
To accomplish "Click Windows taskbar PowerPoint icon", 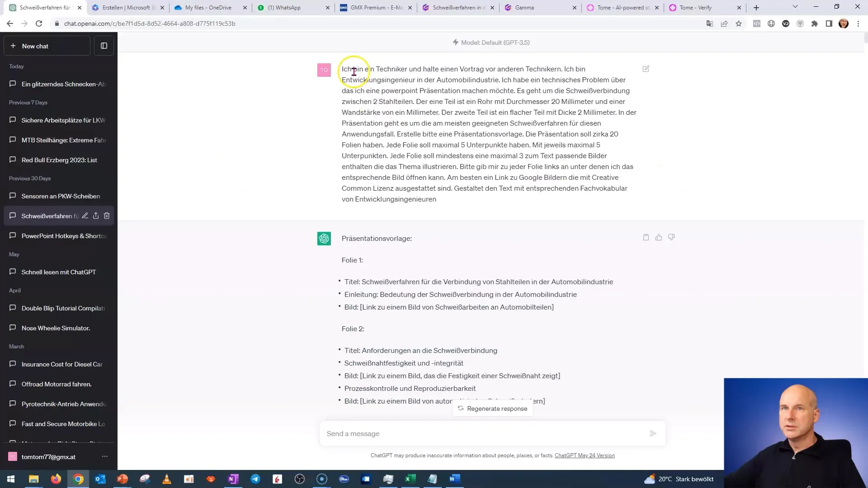I will [x=122, y=479].
